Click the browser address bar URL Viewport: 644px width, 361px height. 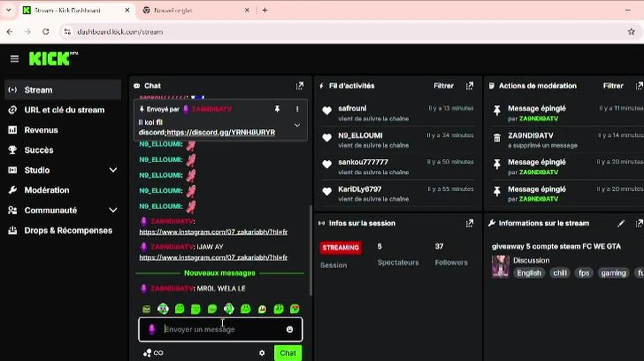tap(120, 32)
